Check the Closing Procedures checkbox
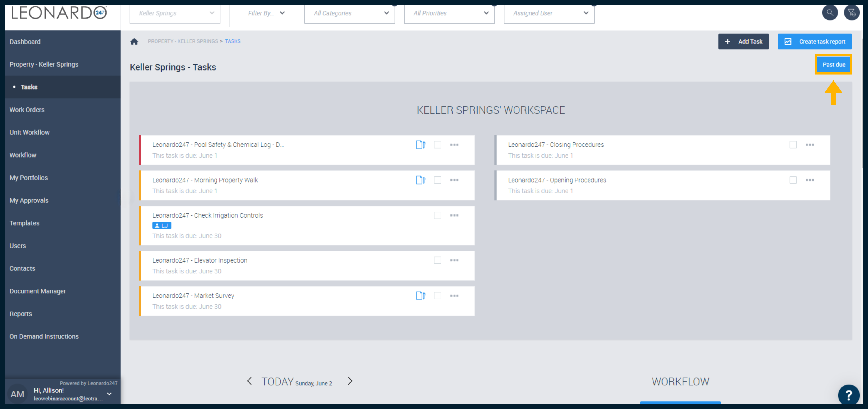This screenshot has height=409, width=868. [x=793, y=144]
